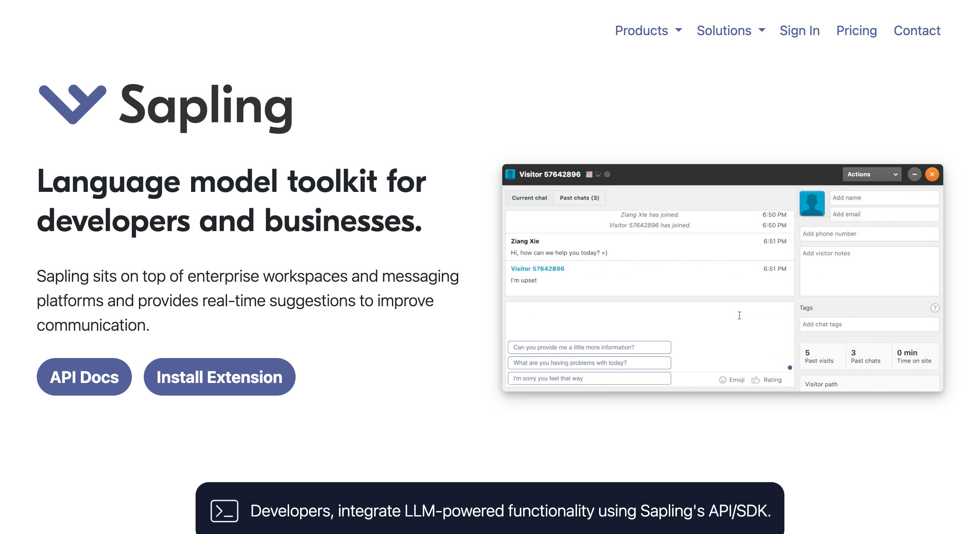Click the terminal icon in the developer banner
Image resolution: width=980 pixels, height=534 pixels.
pyautogui.click(x=224, y=510)
